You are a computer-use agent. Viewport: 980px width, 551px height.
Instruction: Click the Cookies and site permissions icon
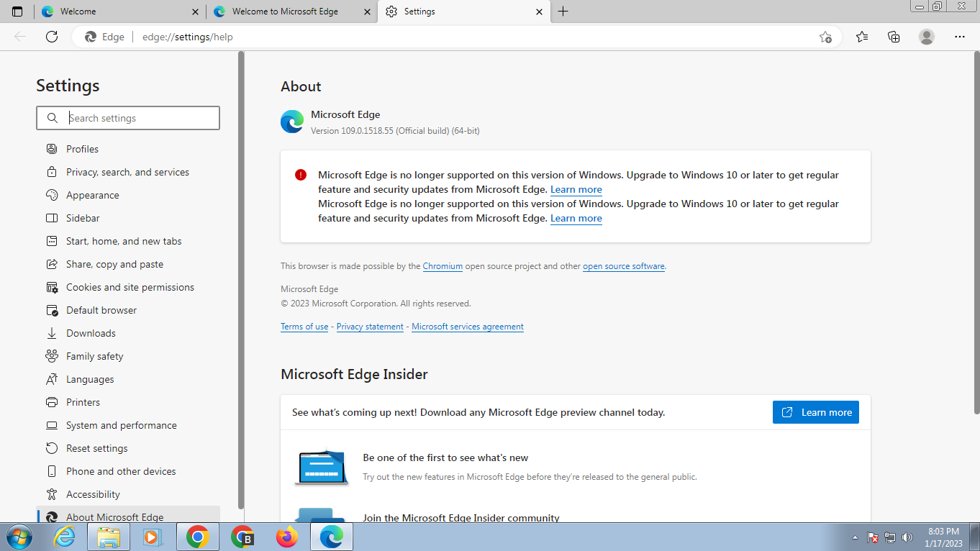click(x=52, y=287)
